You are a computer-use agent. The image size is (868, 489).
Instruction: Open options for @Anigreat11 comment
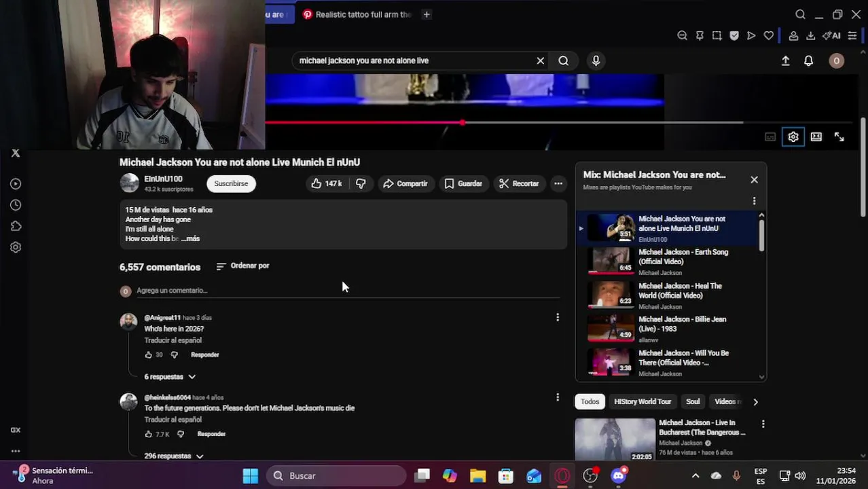point(558,317)
